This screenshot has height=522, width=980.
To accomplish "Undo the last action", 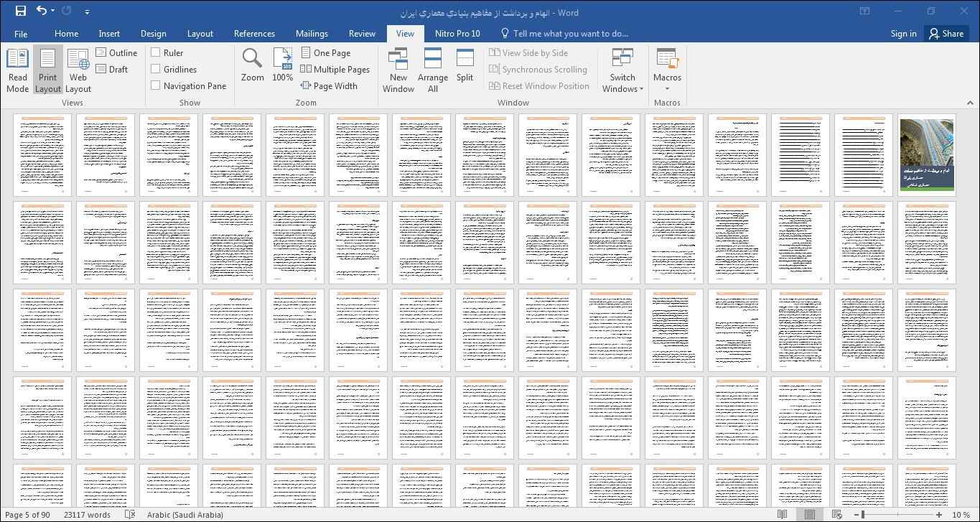I will [x=42, y=11].
